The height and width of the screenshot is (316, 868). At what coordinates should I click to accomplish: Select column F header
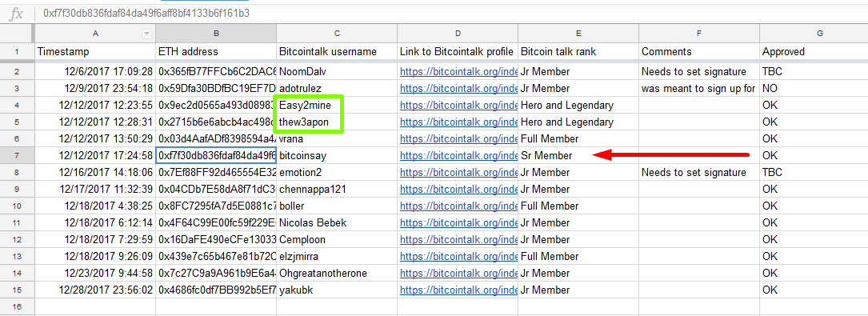(x=699, y=34)
